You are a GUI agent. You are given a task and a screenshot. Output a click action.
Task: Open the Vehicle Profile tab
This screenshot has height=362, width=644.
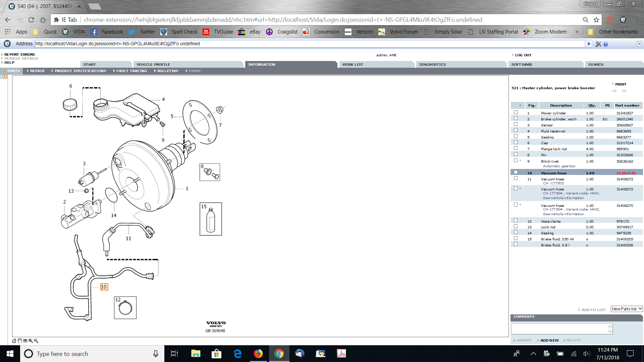[153, 64]
